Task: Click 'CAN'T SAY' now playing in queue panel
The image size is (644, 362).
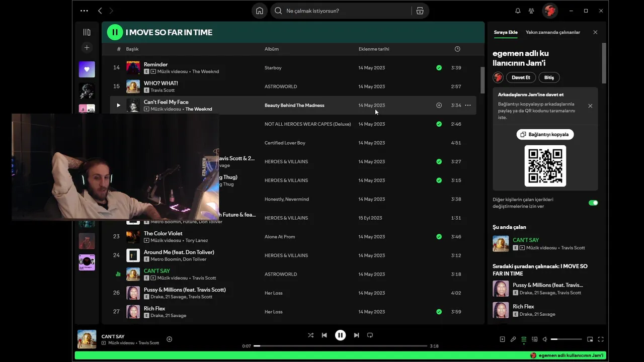Action: (545, 243)
